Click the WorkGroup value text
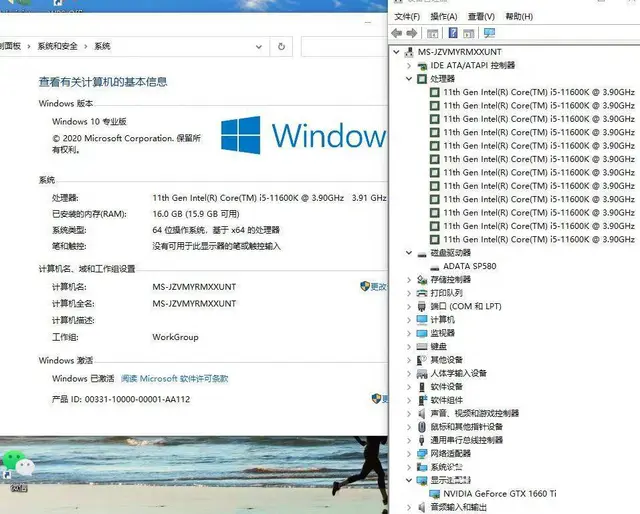640x514 pixels. pyautogui.click(x=176, y=337)
